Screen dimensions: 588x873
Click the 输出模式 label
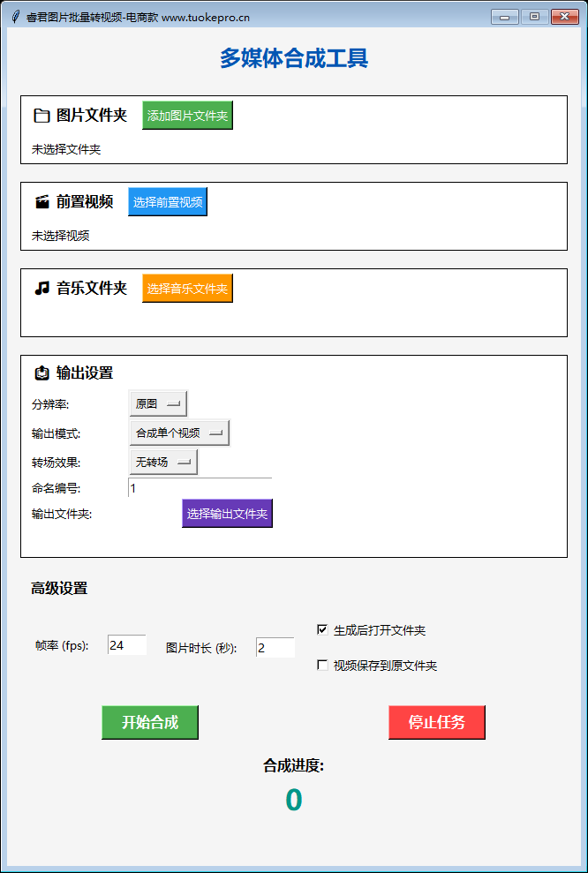pos(57,433)
